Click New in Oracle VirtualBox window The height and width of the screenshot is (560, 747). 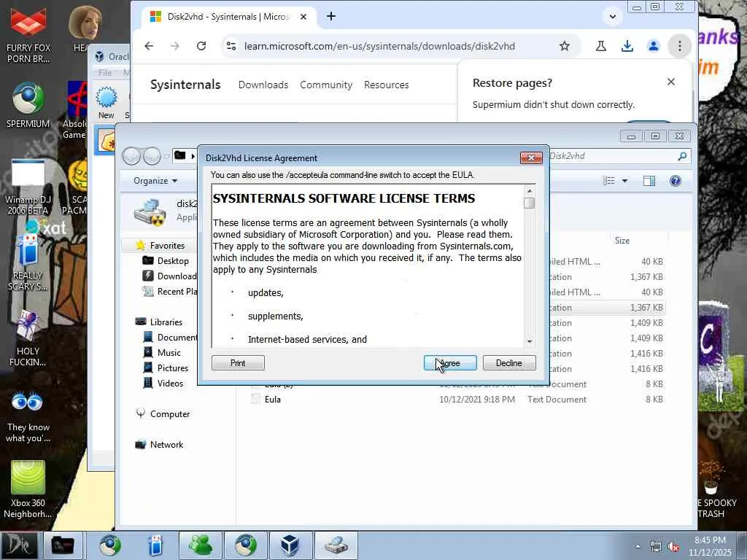tap(107, 103)
